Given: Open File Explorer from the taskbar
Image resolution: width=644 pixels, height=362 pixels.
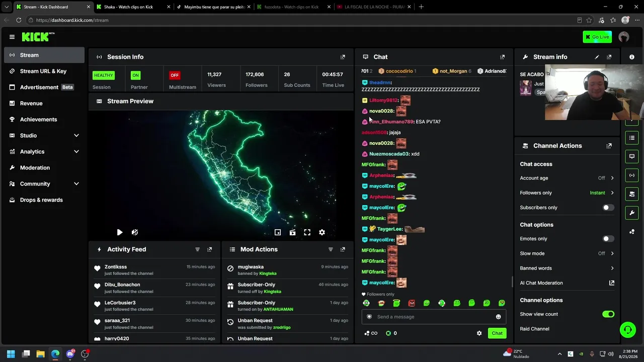Looking at the screenshot, I should click(x=40, y=354).
